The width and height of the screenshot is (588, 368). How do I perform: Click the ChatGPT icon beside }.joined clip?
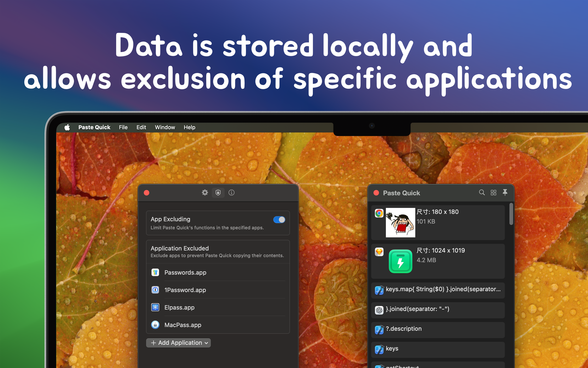379,310
